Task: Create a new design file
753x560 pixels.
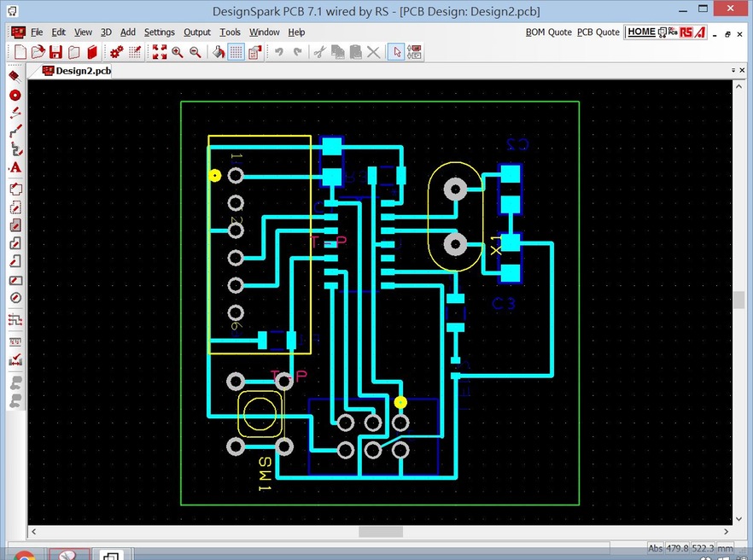Action: coord(20,51)
